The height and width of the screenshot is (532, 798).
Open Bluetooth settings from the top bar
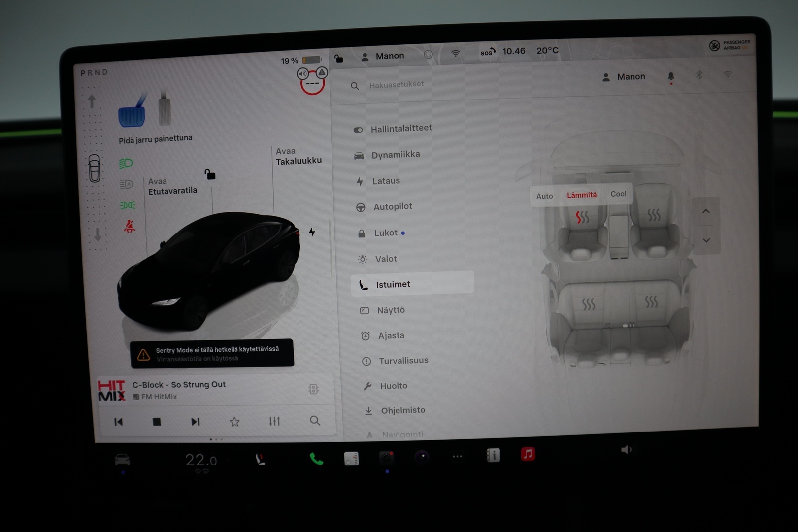(x=699, y=75)
